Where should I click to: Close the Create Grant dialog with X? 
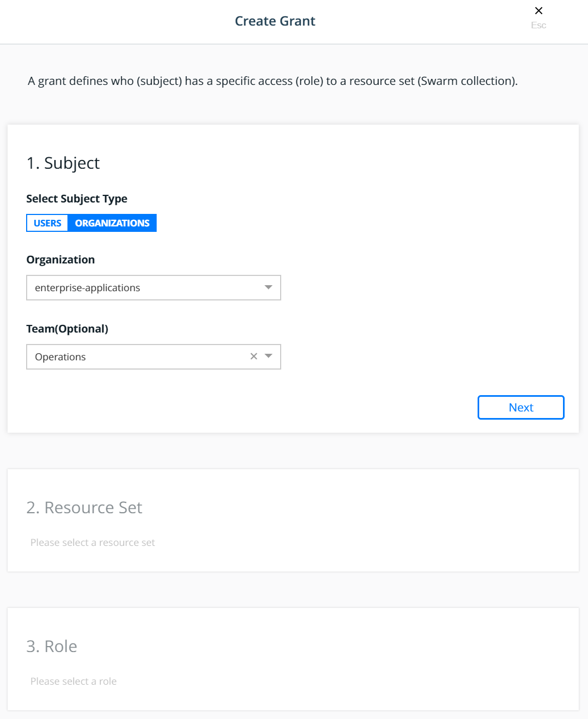[x=539, y=11]
